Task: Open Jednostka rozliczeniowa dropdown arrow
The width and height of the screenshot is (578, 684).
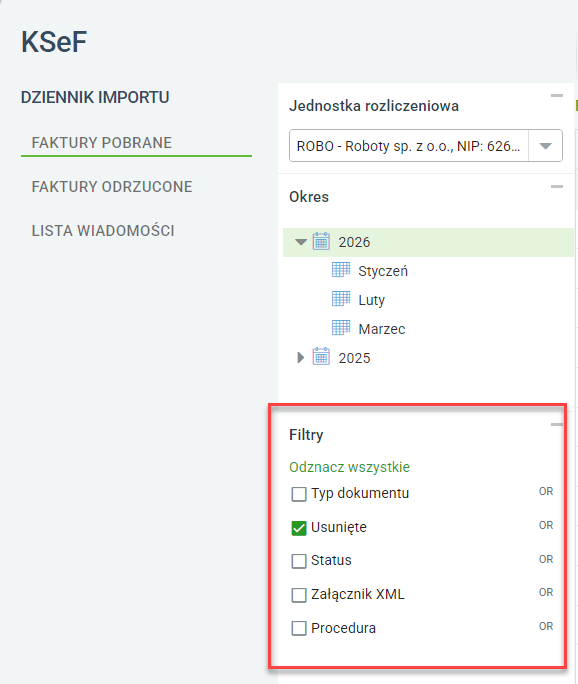Action: tap(545, 146)
